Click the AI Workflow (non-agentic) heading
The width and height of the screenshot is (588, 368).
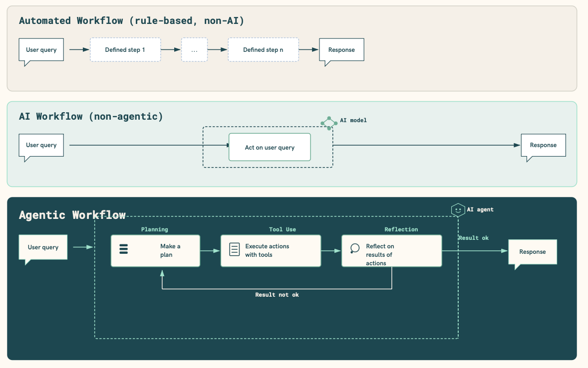91,117
